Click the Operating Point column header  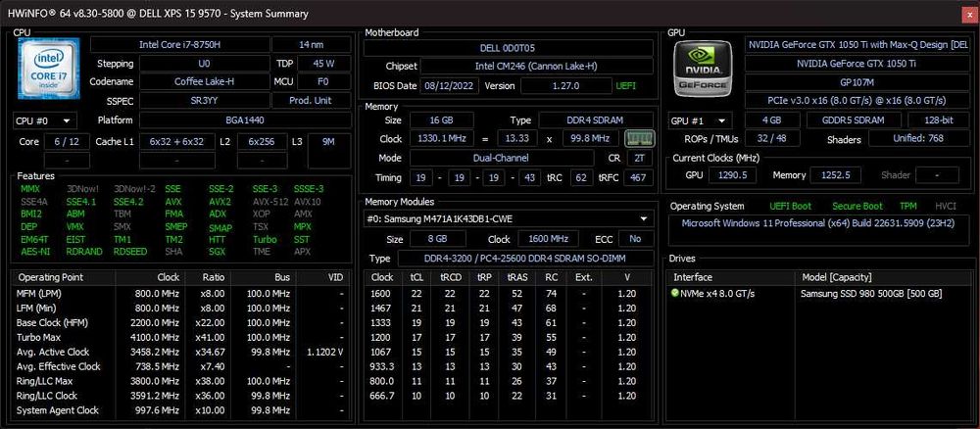63,277
